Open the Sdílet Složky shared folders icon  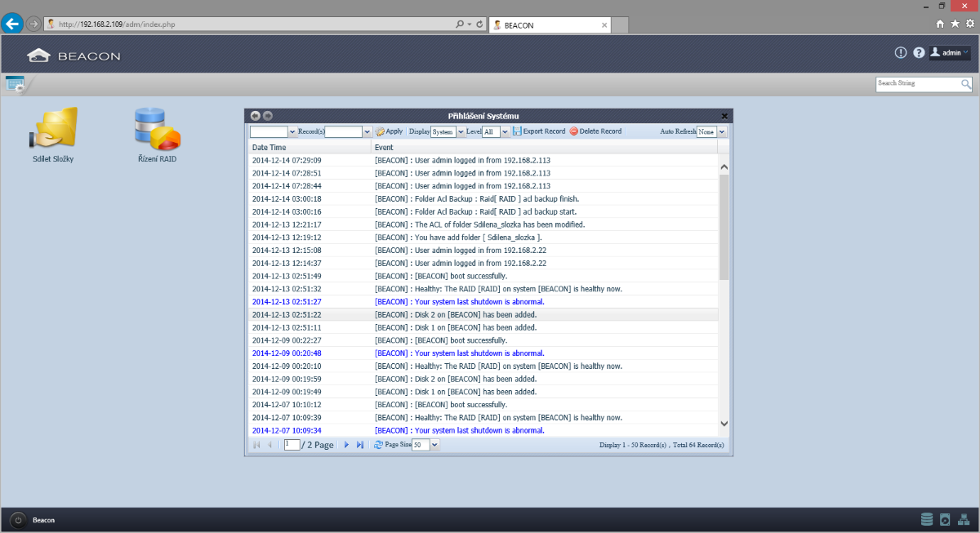point(53,131)
